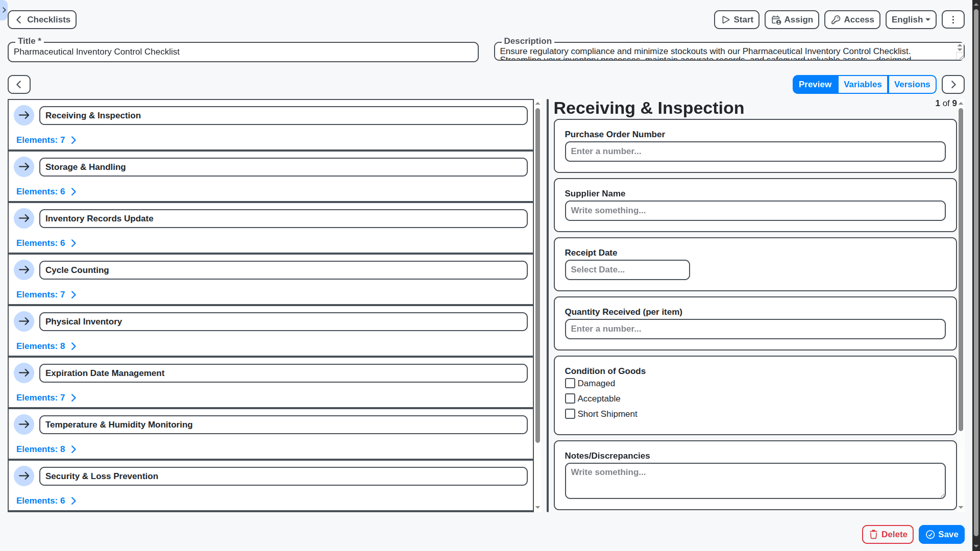Screen dimensions: 980x551
Task: Click the down arrow on the section list scrollbar
Action: pyautogui.click(x=538, y=507)
